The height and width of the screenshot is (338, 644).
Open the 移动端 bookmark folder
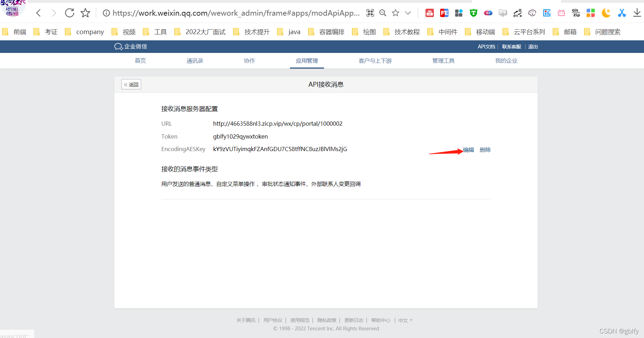click(x=480, y=32)
